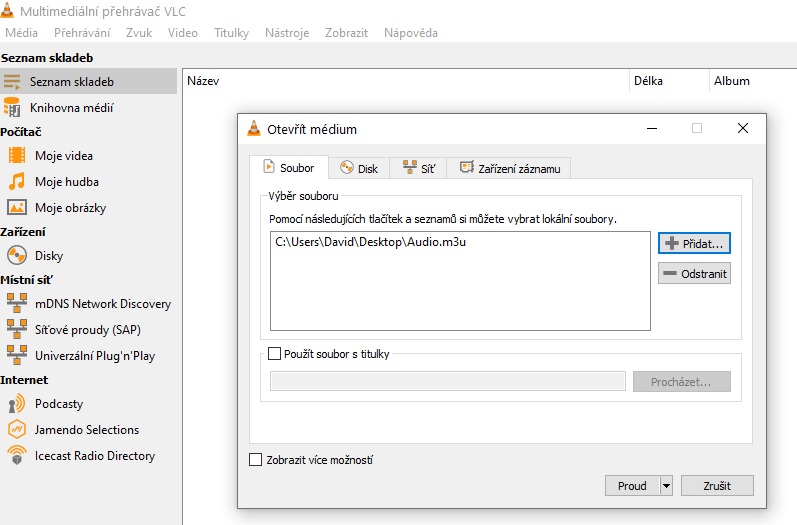Screen dimensions: 797x525
Task: Click the VLC cone in Otevřít médium dialog
Action: click(x=254, y=129)
